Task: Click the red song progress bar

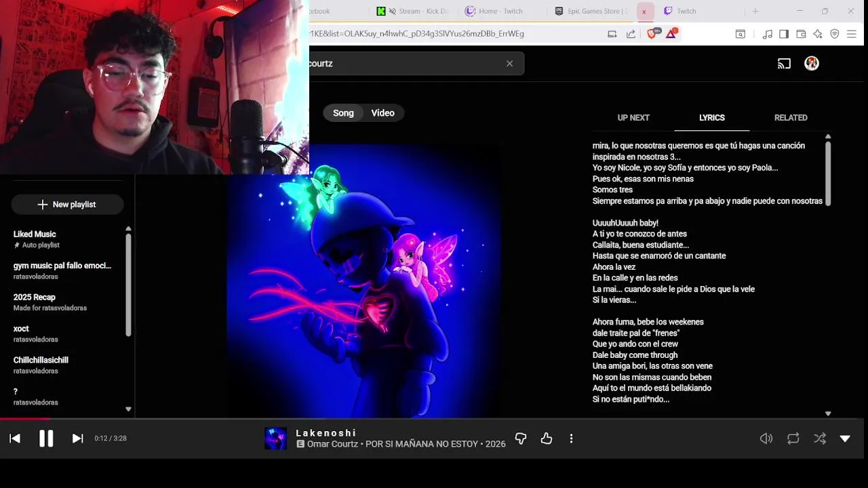Action: pos(24,419)
